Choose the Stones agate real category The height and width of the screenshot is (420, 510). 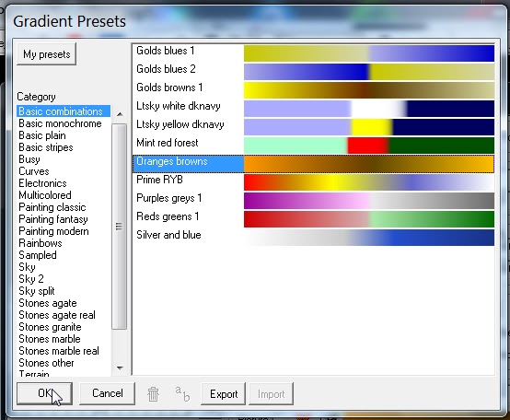pyautogui.click(x=57, y=315)
